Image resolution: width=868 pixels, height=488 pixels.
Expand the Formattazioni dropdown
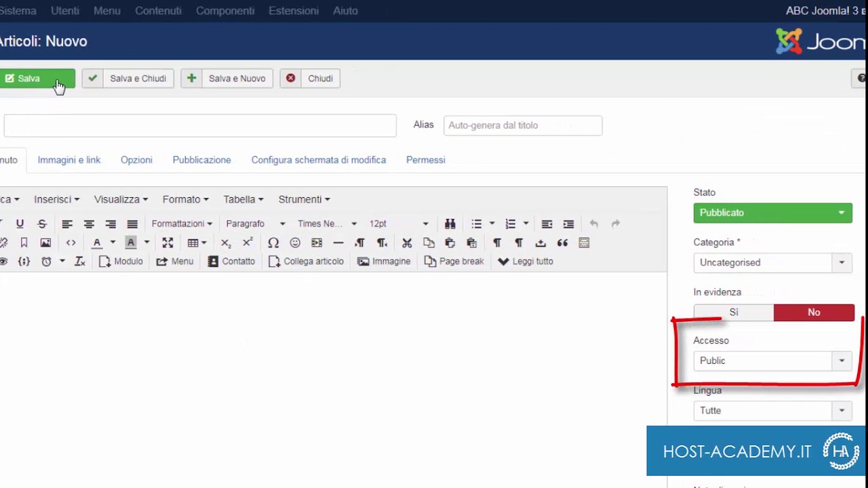182,224
